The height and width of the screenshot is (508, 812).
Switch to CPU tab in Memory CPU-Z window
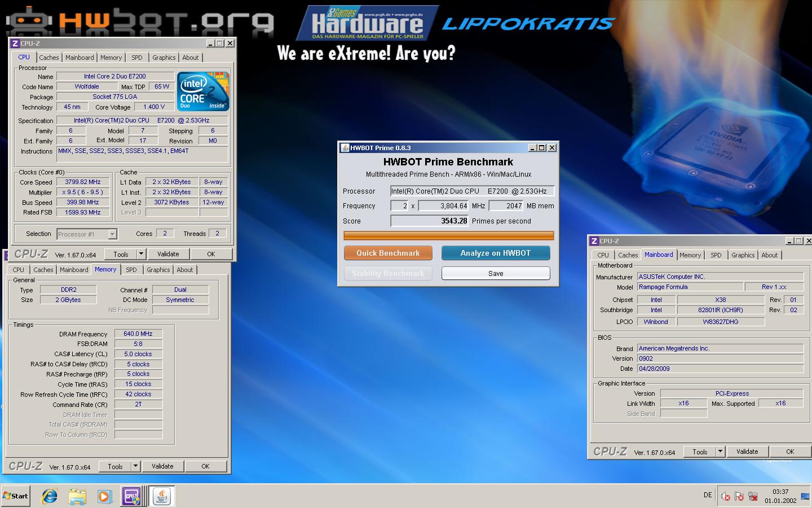19,270
